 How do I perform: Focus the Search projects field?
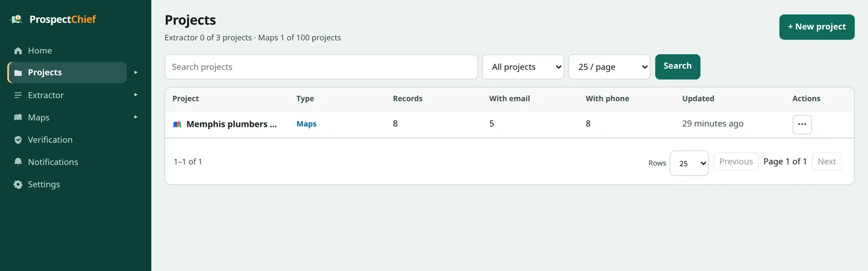point(321,67)
